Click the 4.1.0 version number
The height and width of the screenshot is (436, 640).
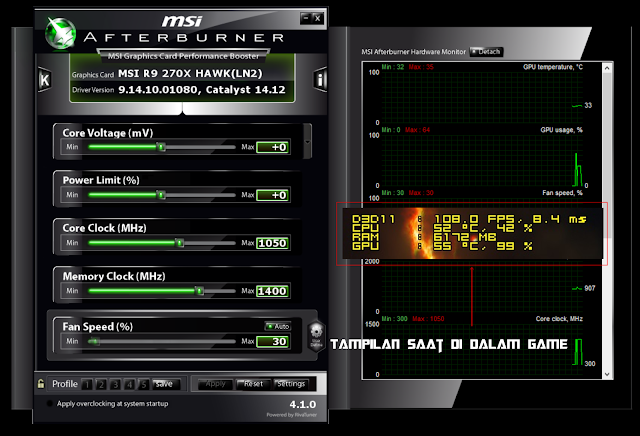point(302,405)
